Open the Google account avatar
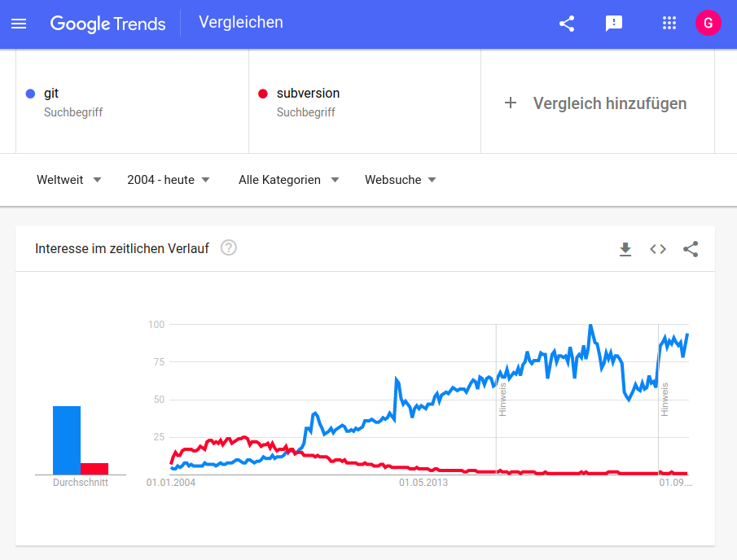The width and height of the screenshot is (737, 560). (708, 24)
